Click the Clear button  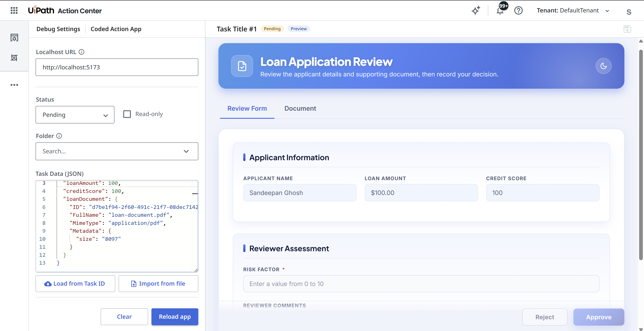(124, 317)
